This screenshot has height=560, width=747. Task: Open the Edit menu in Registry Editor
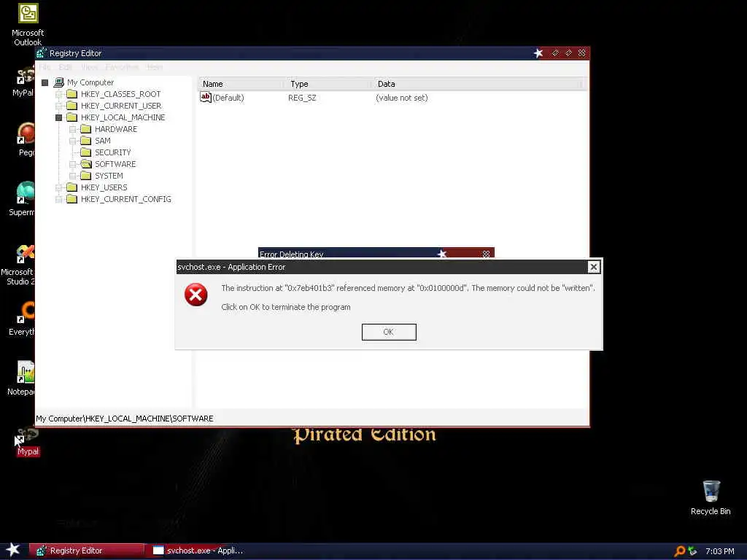(x=65, y=67)
